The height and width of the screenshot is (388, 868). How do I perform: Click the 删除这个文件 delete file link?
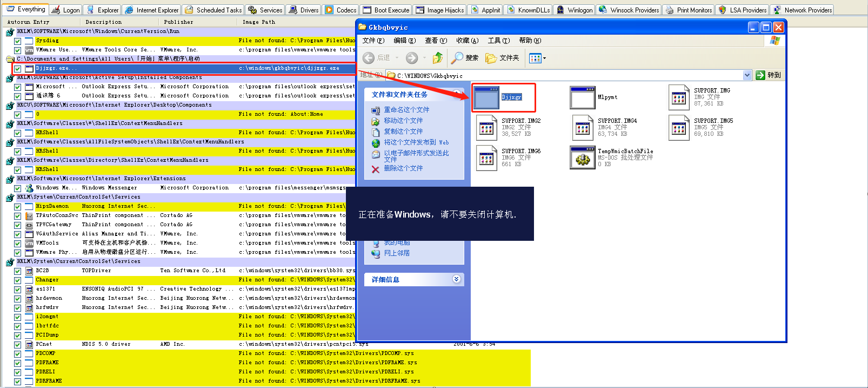[x=403, y=168]
